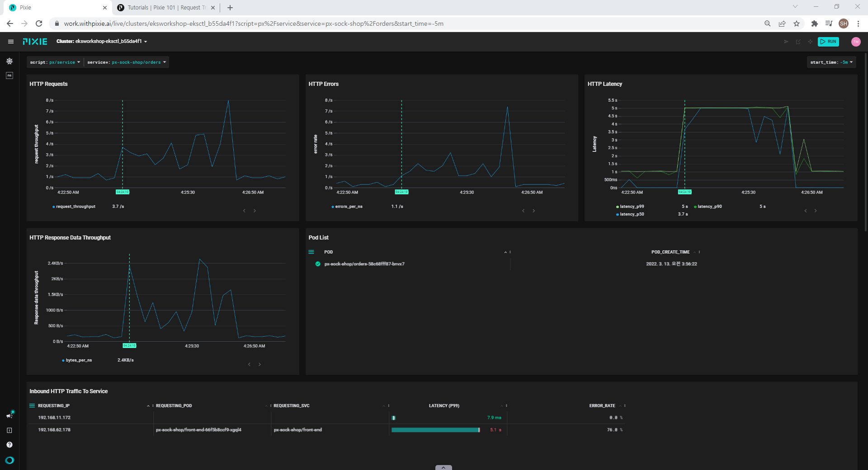Open Inbound HTTP Traffic table column menu icon
Image resolution: width=868 pixels, height=470 pixels.
(32, 406)
